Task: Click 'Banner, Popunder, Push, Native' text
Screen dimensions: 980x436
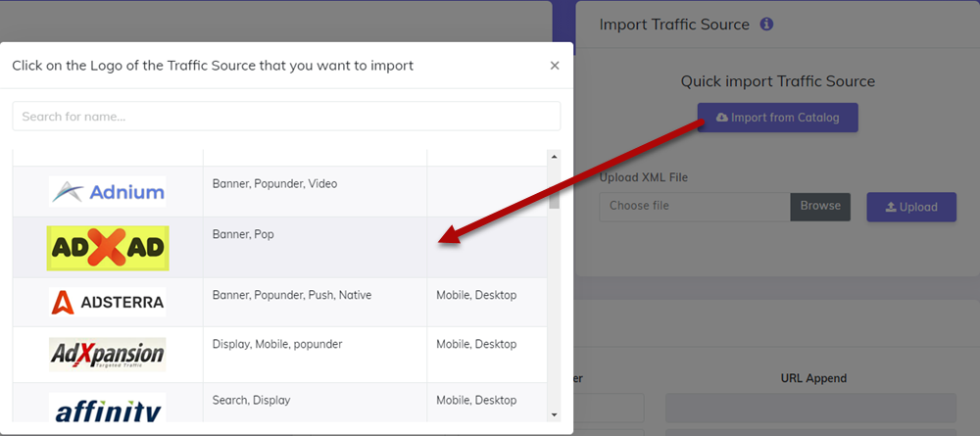Action: pyautogui.click(x=292, y=295)
